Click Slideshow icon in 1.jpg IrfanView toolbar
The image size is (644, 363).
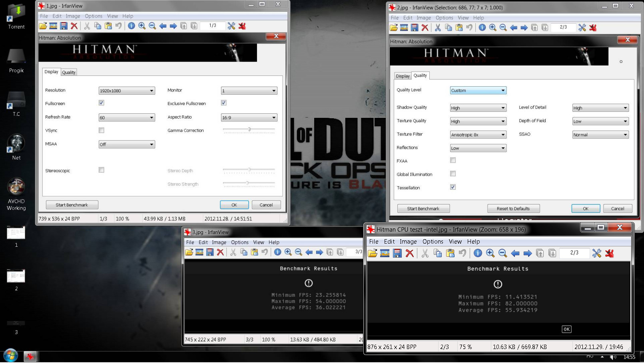coord(53,26)
